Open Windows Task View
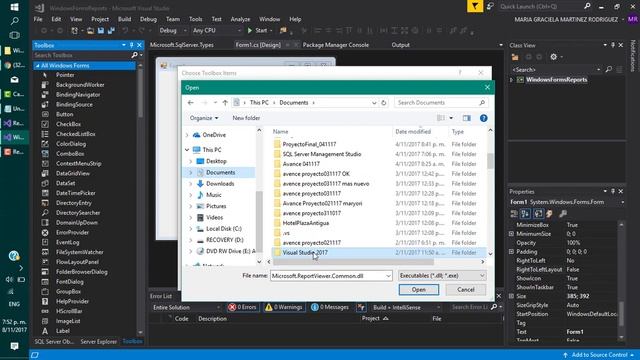The image size is (640, 360). click(x=14, y=35)
